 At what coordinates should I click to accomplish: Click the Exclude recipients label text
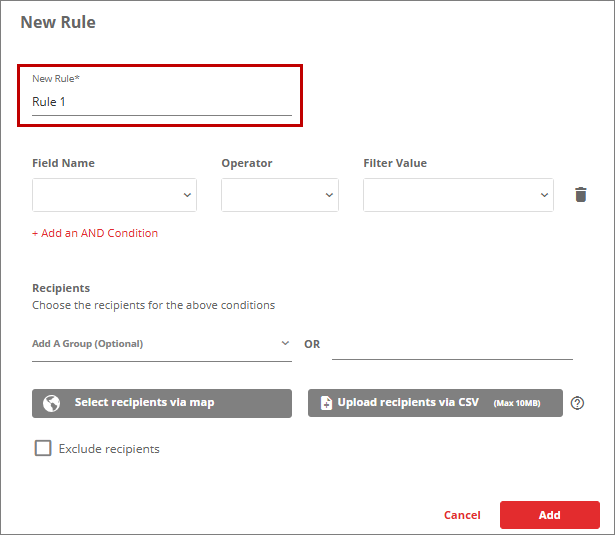tap(109, 449)
